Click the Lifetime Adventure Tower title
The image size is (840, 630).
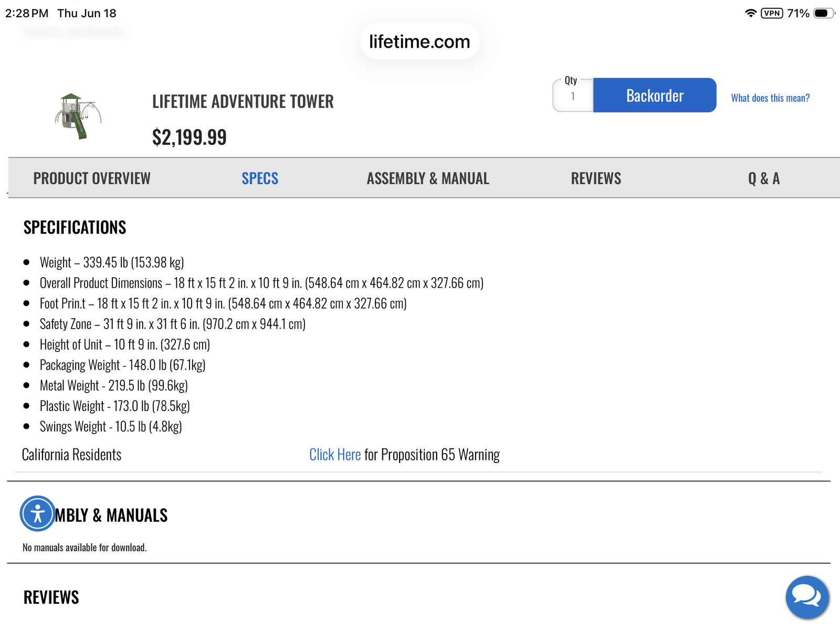pyautogui.click(x=243, y=101)
